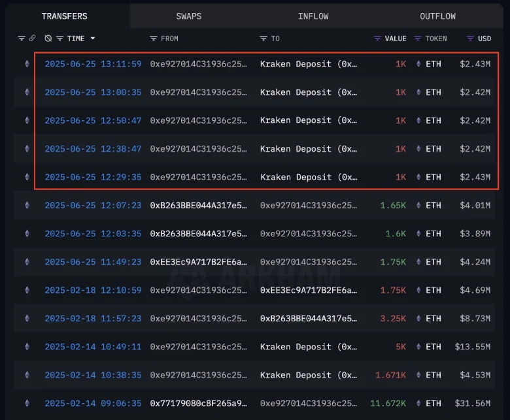Expand the TIME sort dropdown arrow
The height and width of the screenshot is (420, 510).
pos(93,39)
